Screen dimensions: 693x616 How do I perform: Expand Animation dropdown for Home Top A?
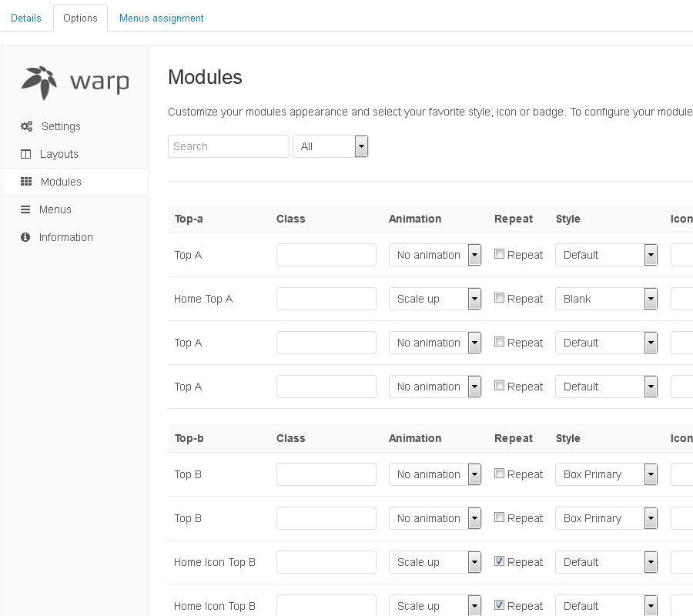[435, 299]
